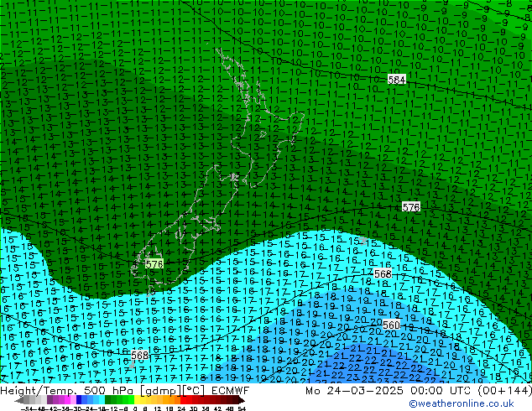
Task: Click the 568 label next to -17 values
Action: tap(383, 273)
